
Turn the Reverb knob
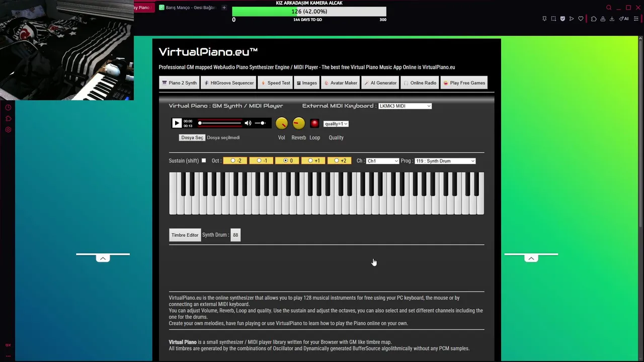coord(298,123)
